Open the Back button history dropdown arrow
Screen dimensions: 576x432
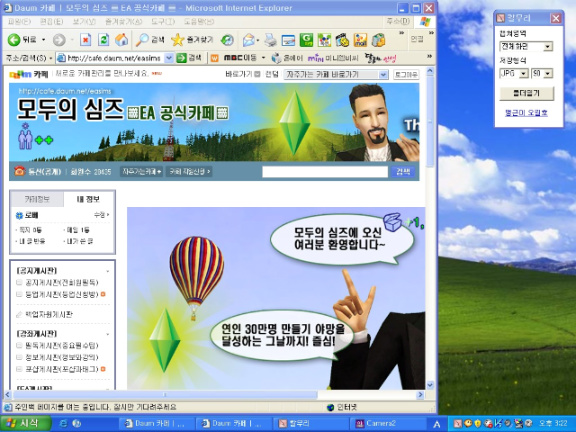(43, 39)
